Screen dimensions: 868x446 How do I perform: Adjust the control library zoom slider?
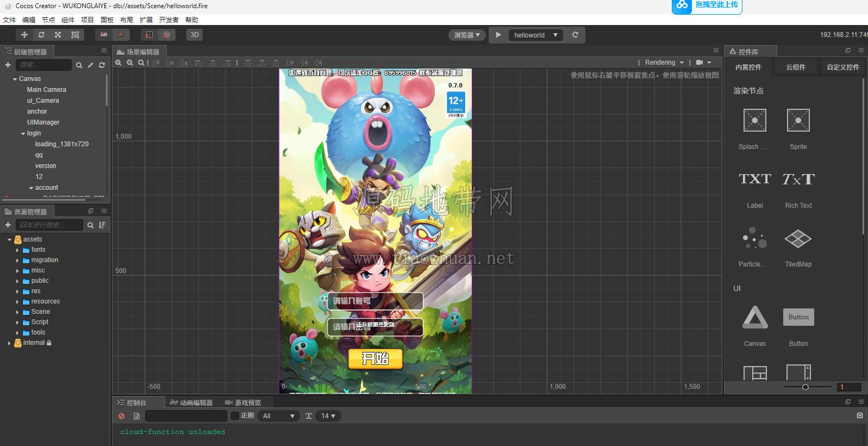805,387
